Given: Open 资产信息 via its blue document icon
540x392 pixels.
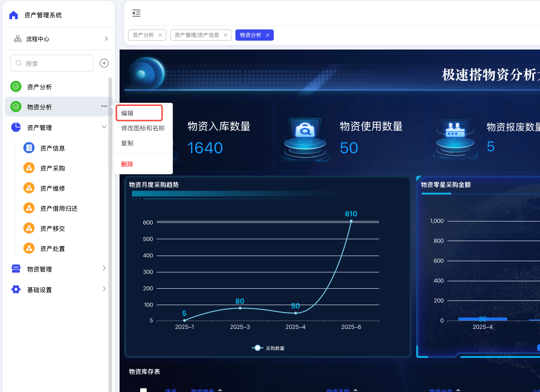Looking at the screenshot, I should pyautogui.click(x=29, y=148).
